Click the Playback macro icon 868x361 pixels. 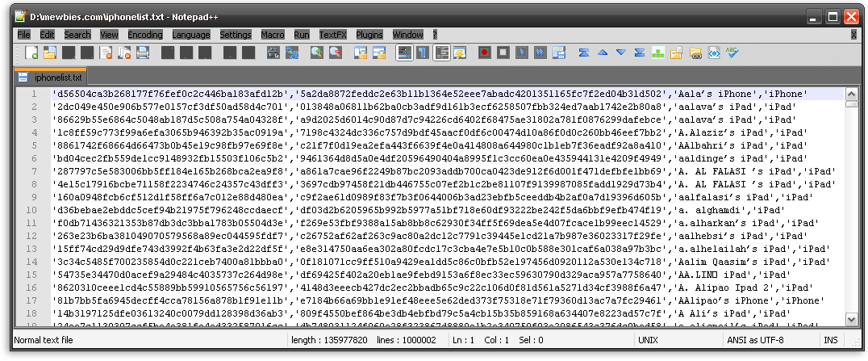click(521, 52)
